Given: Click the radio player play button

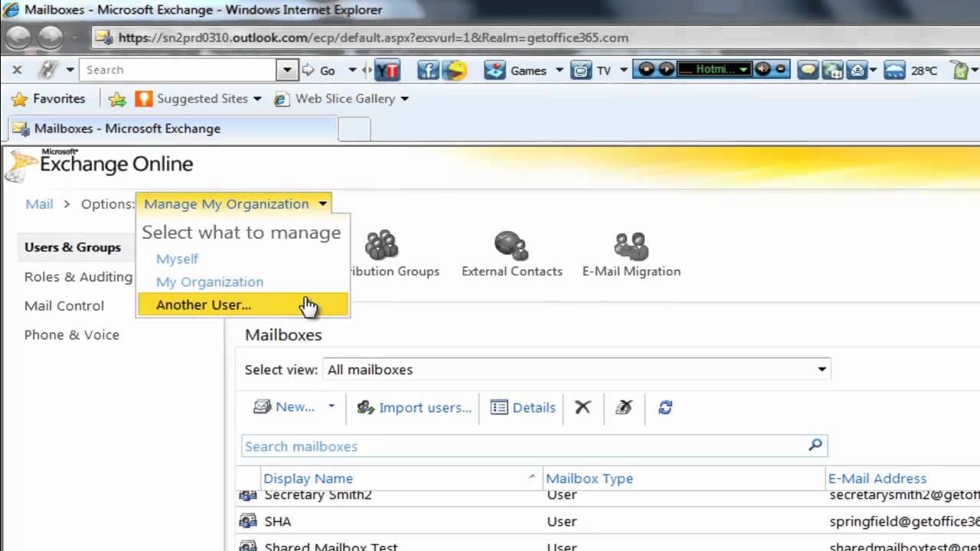Looking at the screenshot, I should 665,70.
